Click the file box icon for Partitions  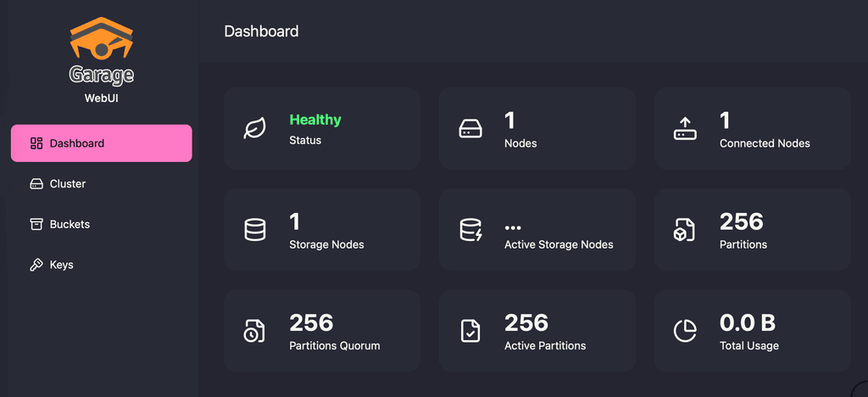click(x=686, y=230)
